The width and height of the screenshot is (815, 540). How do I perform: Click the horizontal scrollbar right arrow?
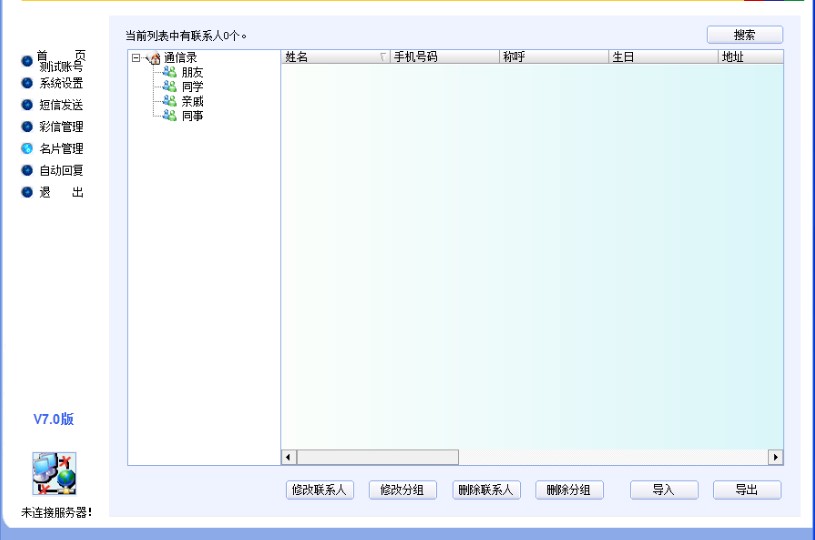775,457
